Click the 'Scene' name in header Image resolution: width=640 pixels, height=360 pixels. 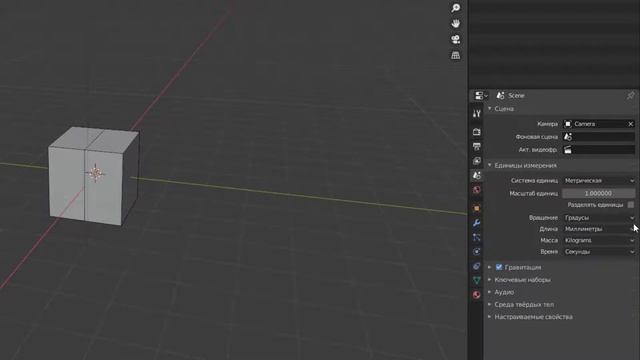click(x=516, y=96)
